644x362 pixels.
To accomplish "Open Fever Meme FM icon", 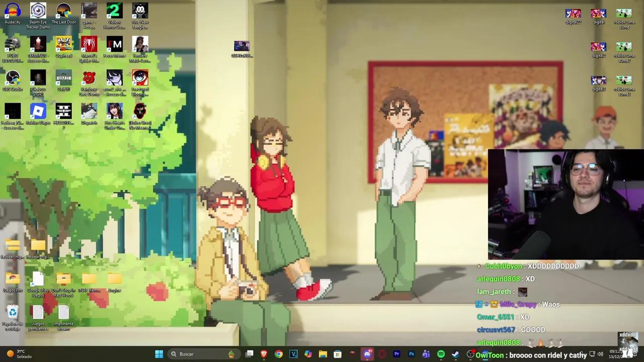I will coord(114,48).
